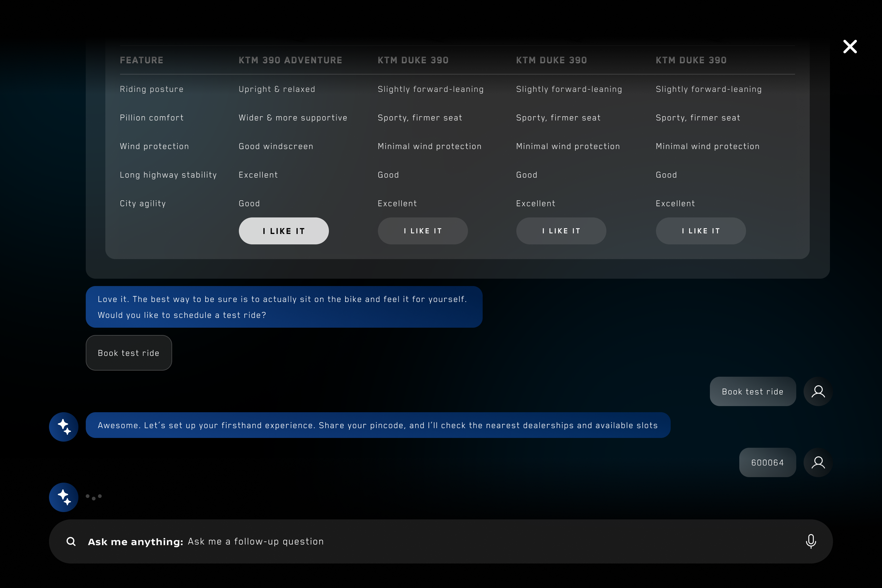Viewport: 882px width, 588px height.
Task: Click the assistant sparkle icon beside typing dots
Action: 63,497
